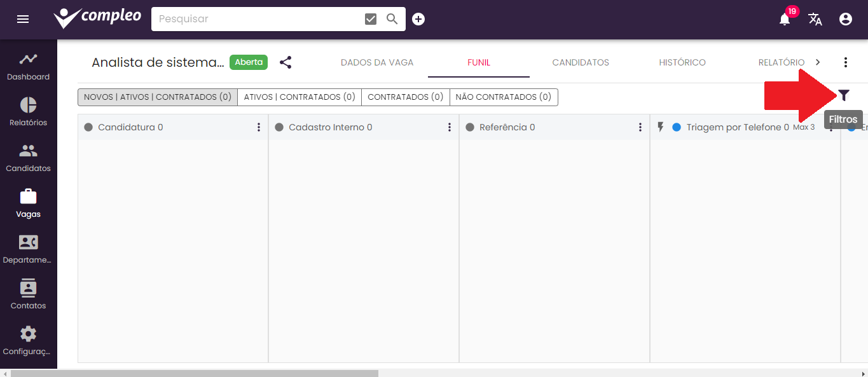Click the lightning icon on Triagem por Telefone
This screenshot has height=377, width=868.
click(660, 127)
